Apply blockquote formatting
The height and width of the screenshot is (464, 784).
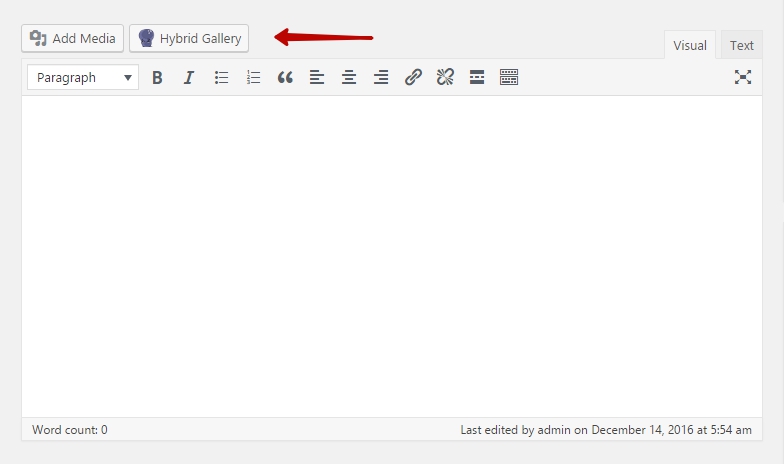click(285, 78)
